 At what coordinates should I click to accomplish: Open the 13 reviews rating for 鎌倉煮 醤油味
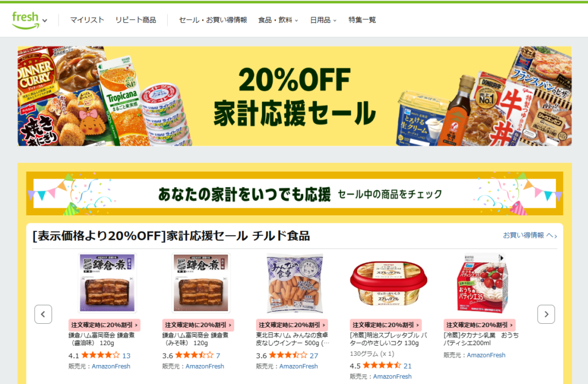(x=126, y=355)
